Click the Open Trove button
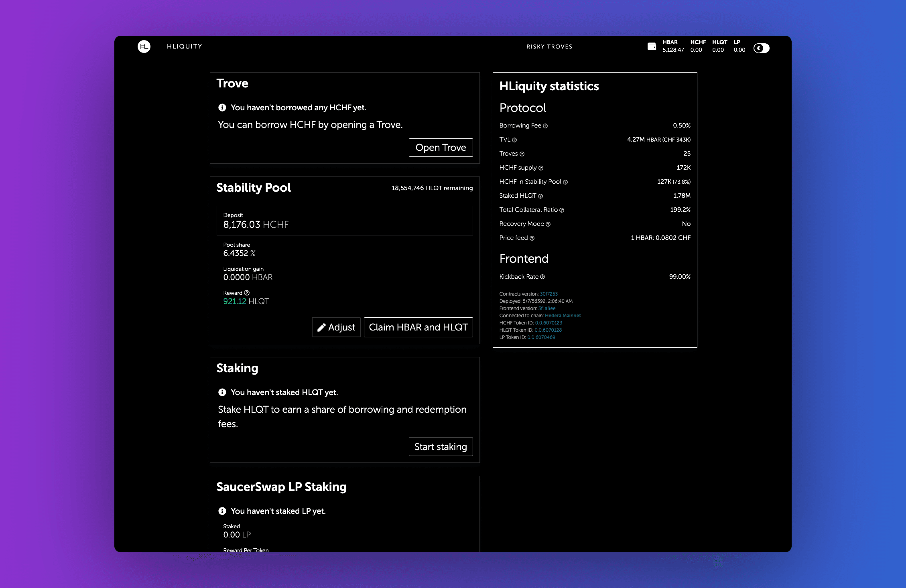Screen dimensions: 906x588 (x=441, y=148)
